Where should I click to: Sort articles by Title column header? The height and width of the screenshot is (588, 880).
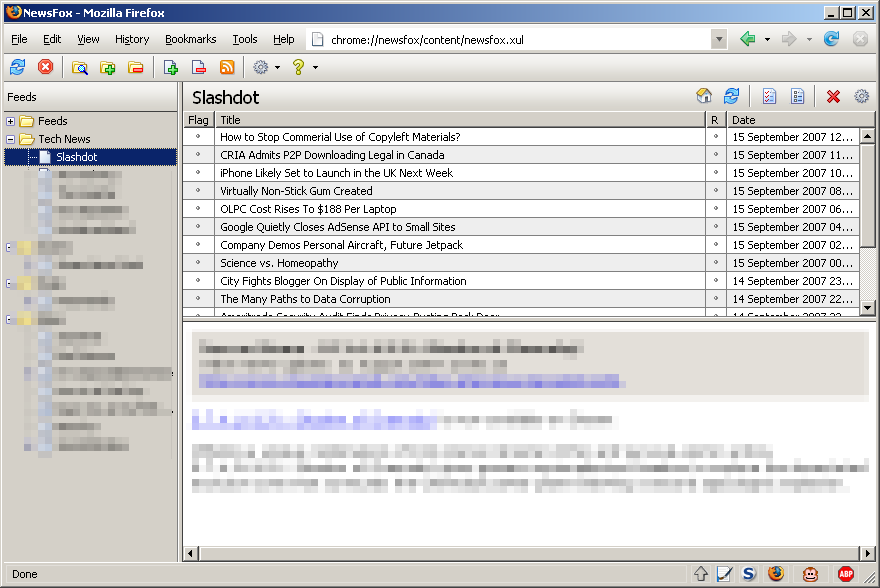click(460, 120)
